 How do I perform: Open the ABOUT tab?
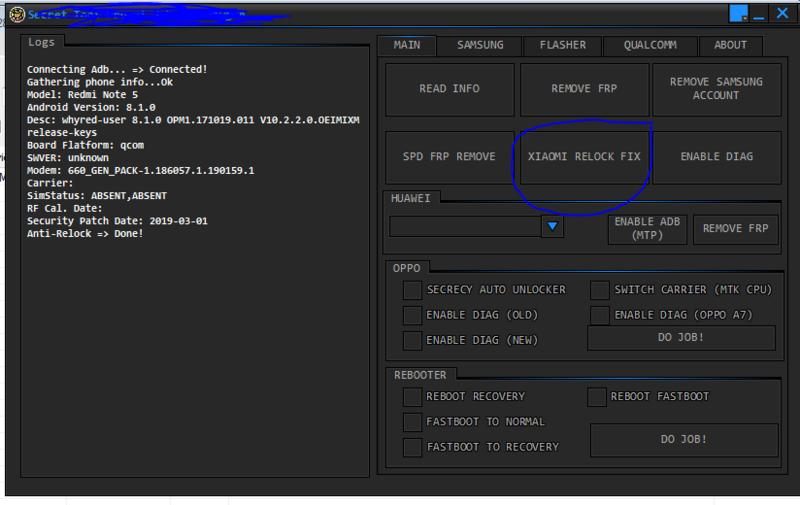point(730,45)
